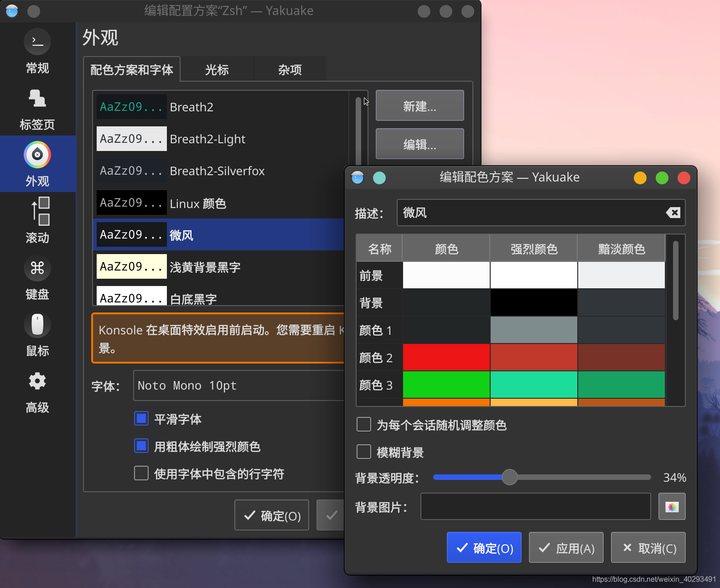Minimize color scheme dialog via yellow button
The width and height of the screenshot is (720, 588).
click(640, 177)
